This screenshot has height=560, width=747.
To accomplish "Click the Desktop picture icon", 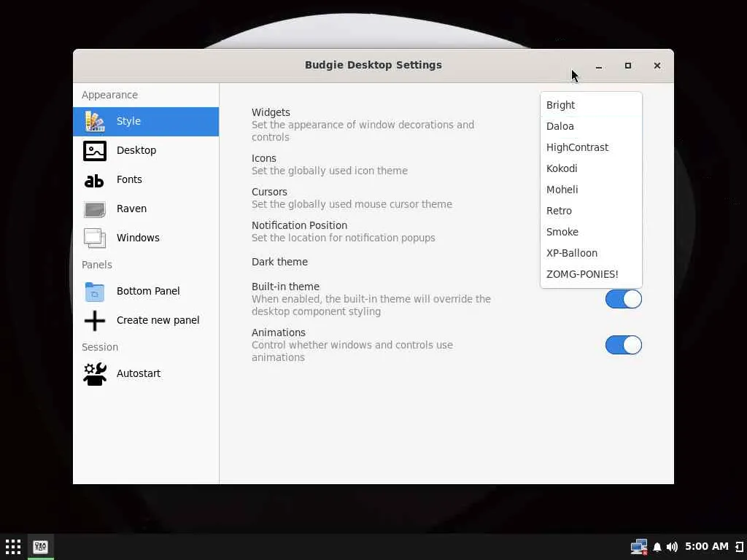I will pos(94,151).
